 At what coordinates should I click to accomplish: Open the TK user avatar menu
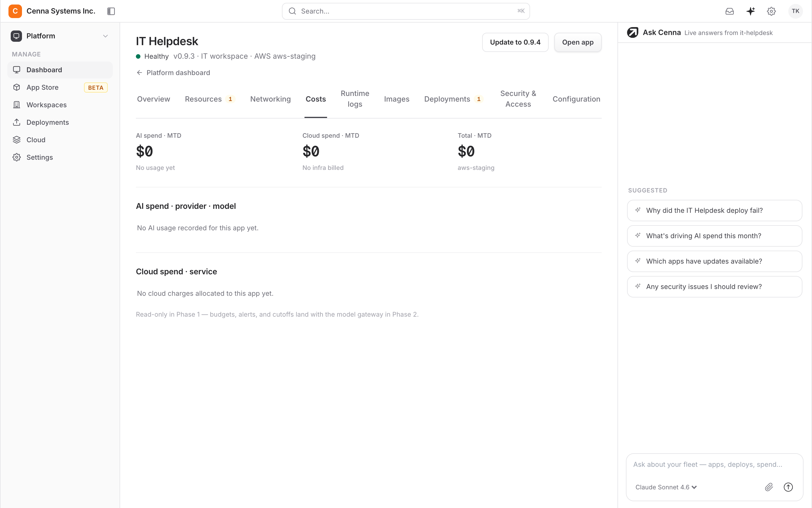click(795, 11)
